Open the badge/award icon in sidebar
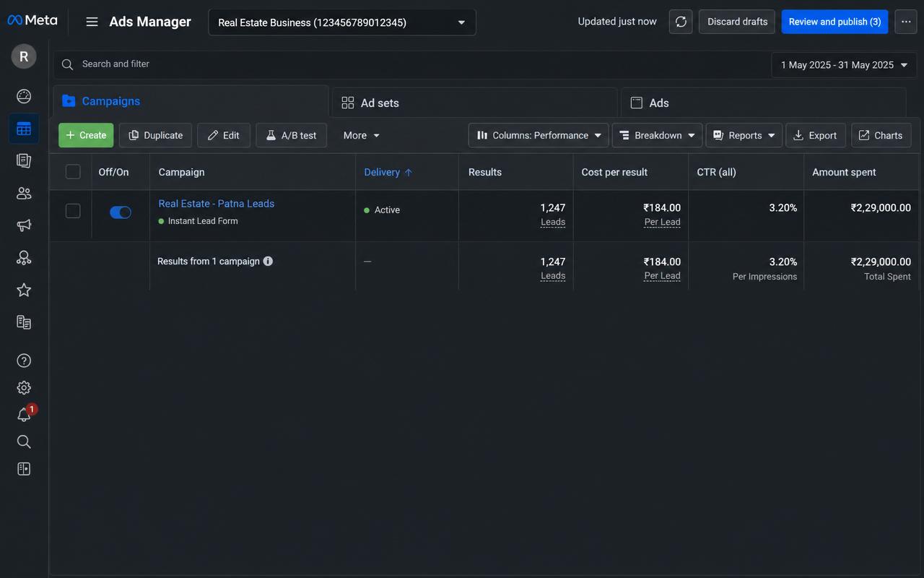Viewport: 924px width, 578px height. pyautogui.click(x=24, y=258)
